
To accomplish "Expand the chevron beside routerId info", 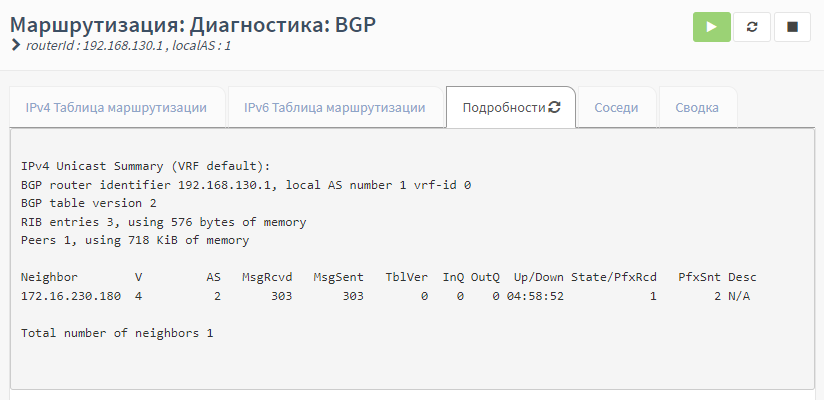I will tap(15, 46).
